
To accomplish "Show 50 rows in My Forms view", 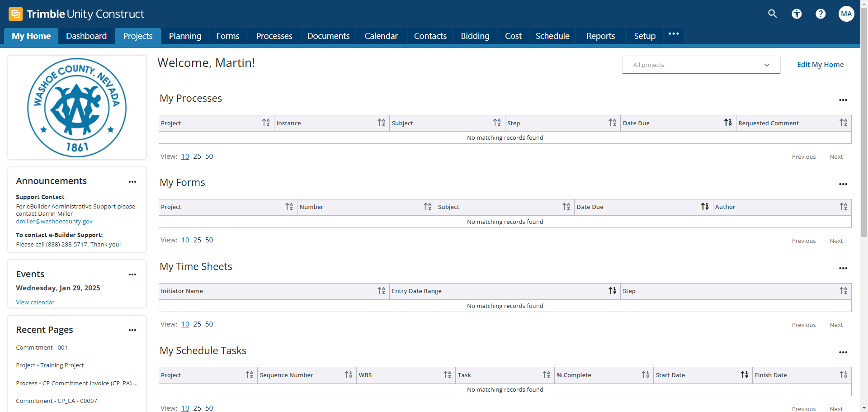I will pyautogui.click(x=209, y=240).
